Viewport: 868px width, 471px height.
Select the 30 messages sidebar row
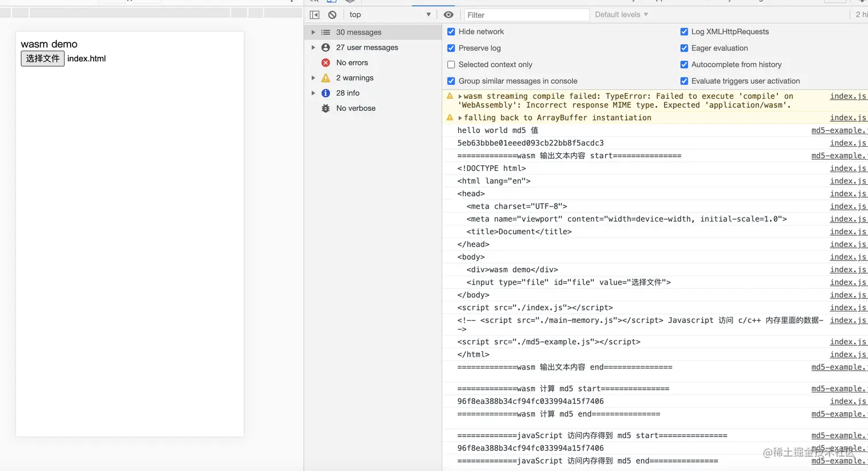373,32
